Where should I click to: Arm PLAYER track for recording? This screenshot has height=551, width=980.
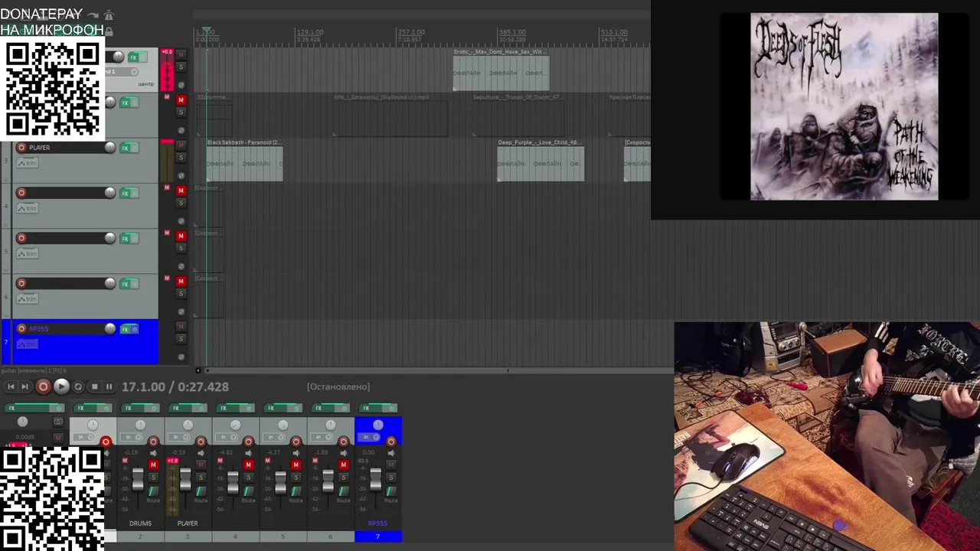(21, 148)
